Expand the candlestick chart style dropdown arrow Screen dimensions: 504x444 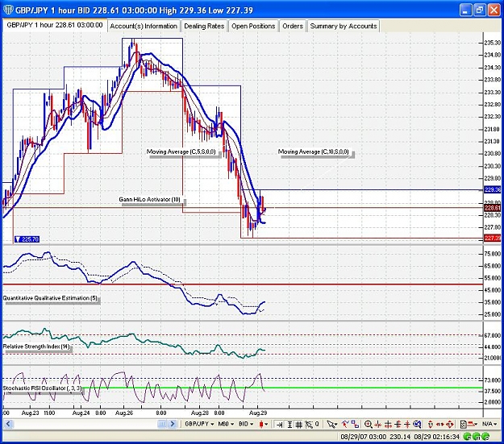(266, 425)
